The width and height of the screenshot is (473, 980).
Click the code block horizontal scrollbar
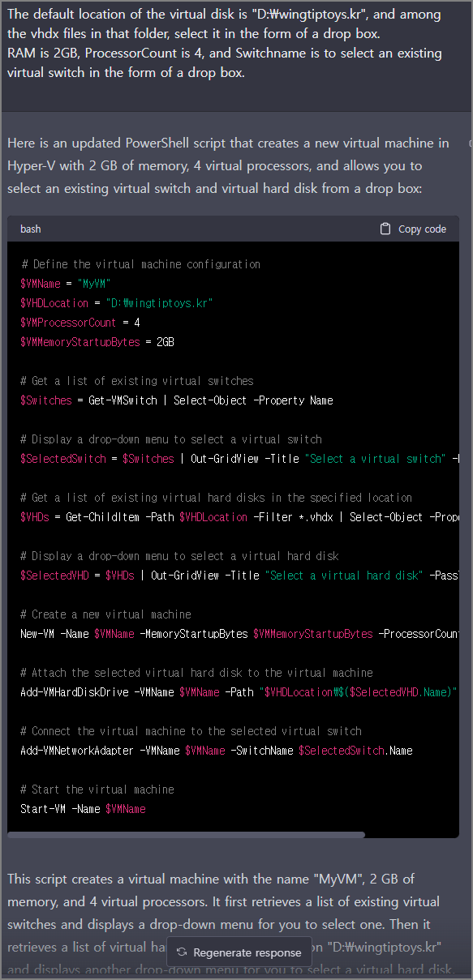tap(187, 834)
